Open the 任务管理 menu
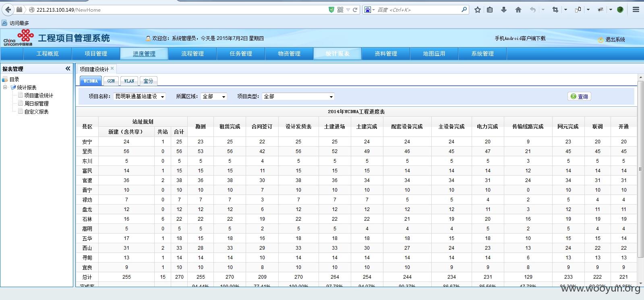 point(241,54)
